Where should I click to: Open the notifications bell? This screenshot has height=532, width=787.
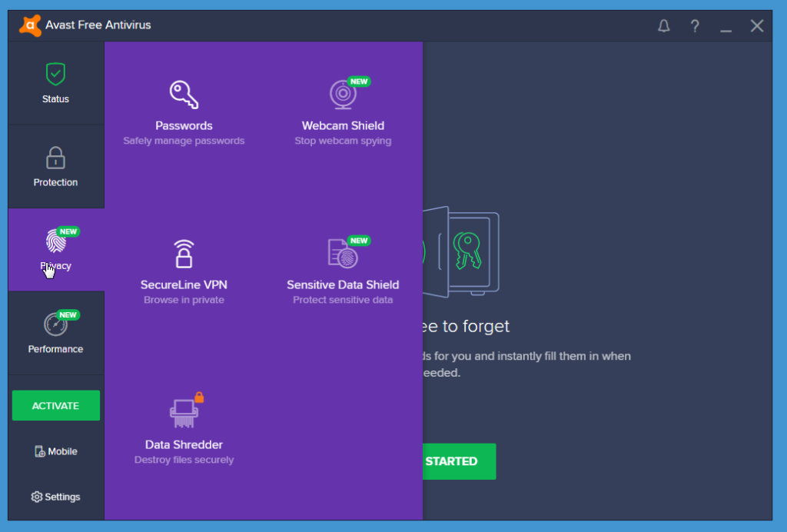pos(663,25)
